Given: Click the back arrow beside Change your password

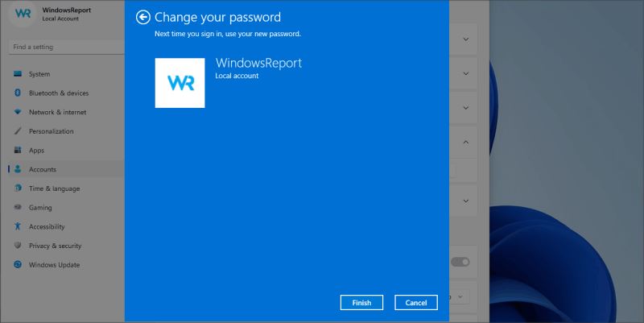Looking at the screenshot, I should click(143, 17).
